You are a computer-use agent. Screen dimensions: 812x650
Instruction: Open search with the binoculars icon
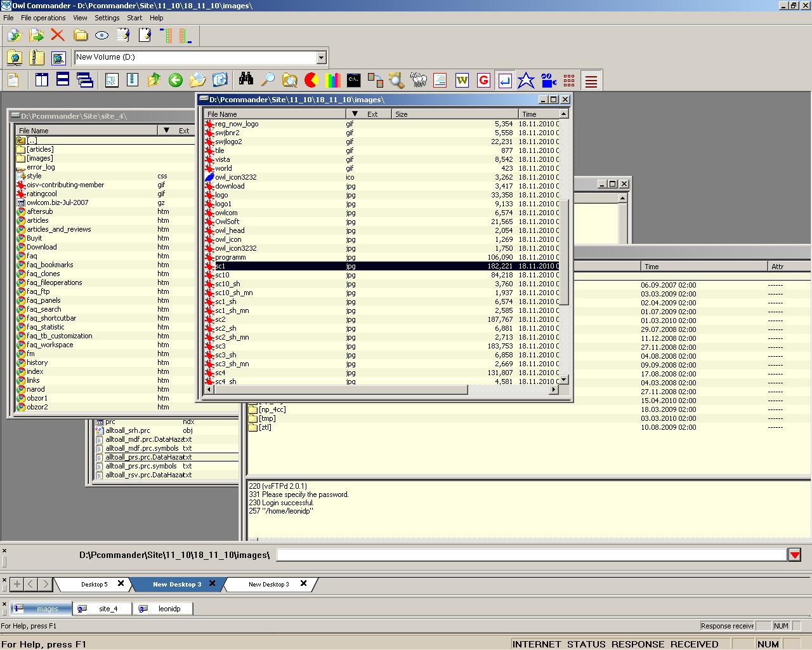click(x=246, y=80)
